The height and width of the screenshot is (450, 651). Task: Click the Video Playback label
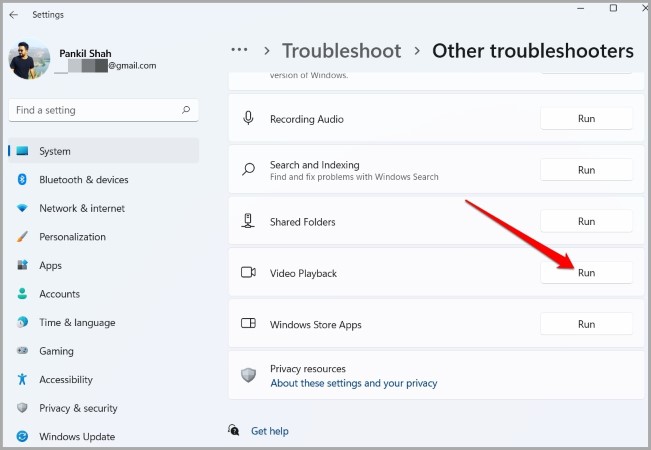(303, 274)
